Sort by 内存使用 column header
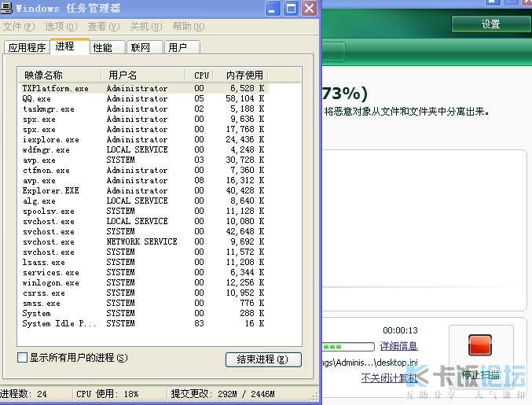This screenshot has height=405, width=532. point(241,75)
